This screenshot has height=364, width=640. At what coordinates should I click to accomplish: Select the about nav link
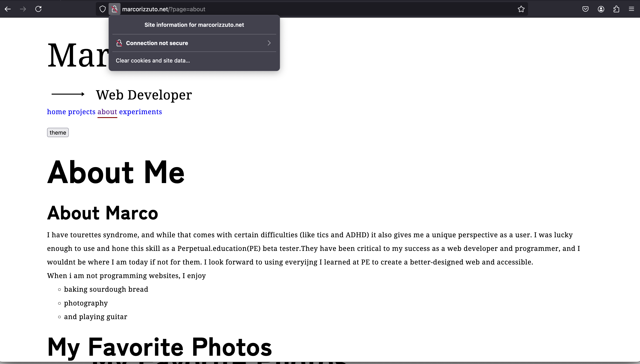coord(107,112)
